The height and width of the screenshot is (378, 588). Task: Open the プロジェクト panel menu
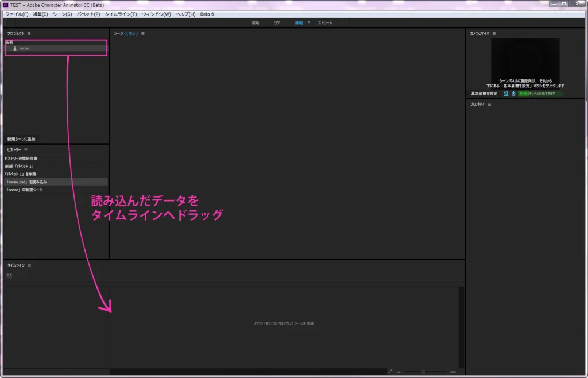coord(29,33)
